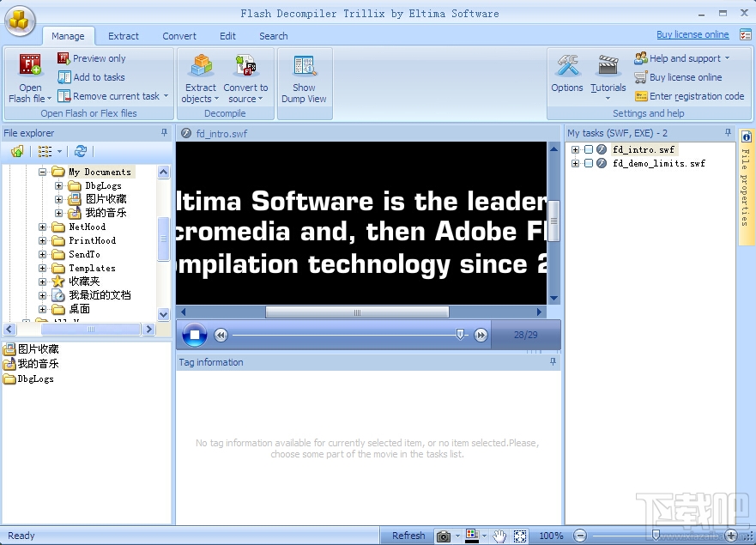Collapse the My Documents folder

click(42, 172)
